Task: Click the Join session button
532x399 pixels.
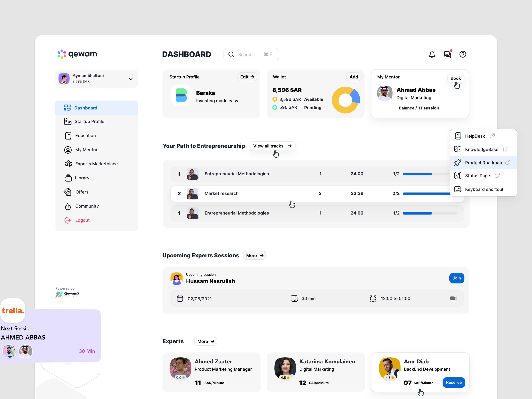Action: click(457, 278)
